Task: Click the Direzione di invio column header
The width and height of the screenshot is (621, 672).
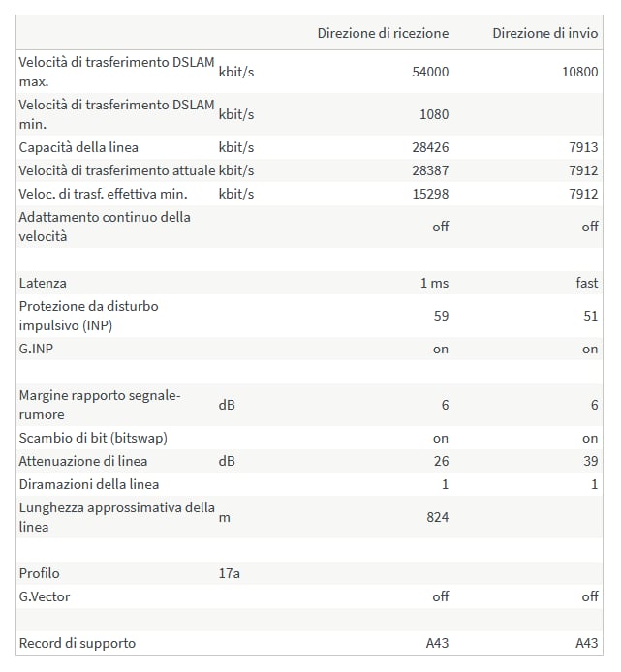Action: pos(545,33)
